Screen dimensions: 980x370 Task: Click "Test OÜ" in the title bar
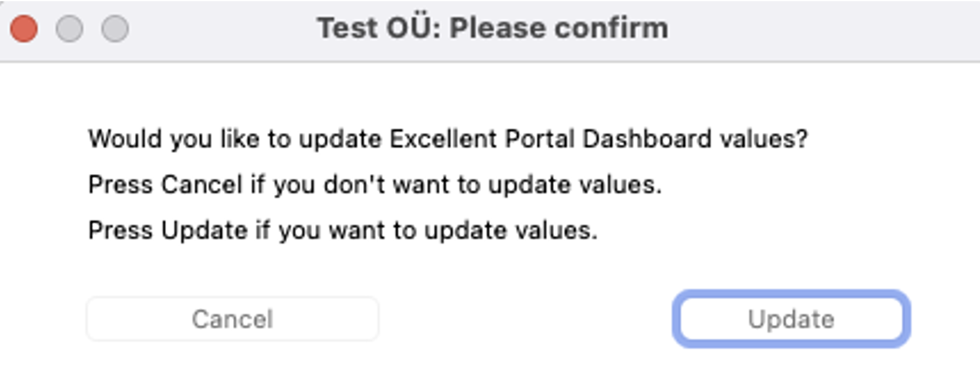tap(378, 28)
